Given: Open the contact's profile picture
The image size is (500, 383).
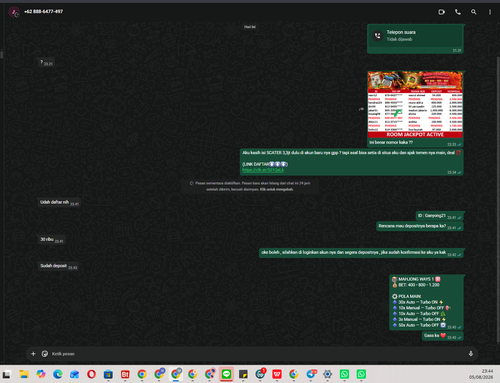Looking at the screenshot, I should click(x=14, y=12).
